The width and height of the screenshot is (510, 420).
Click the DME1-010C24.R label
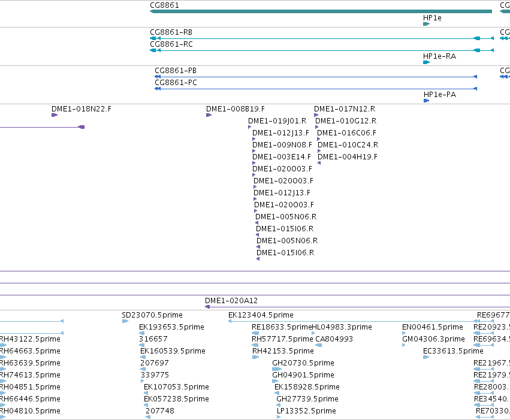click(x=348, y=145)
